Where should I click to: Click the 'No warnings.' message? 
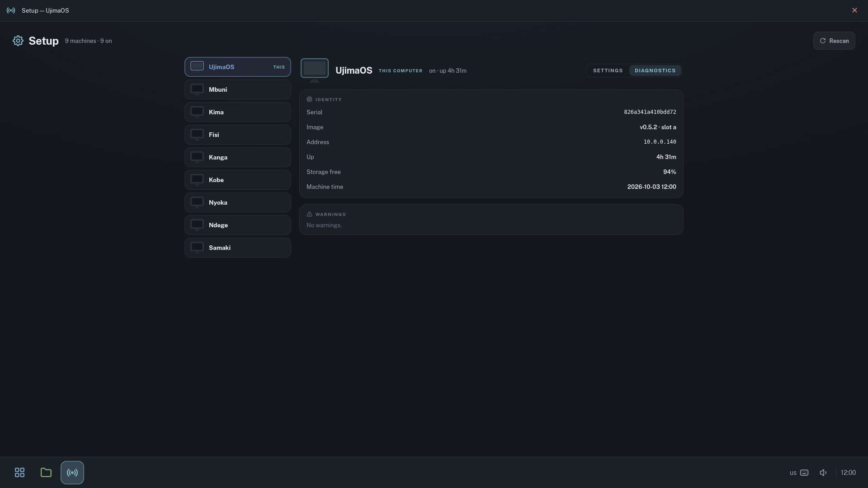click(324, 225)
